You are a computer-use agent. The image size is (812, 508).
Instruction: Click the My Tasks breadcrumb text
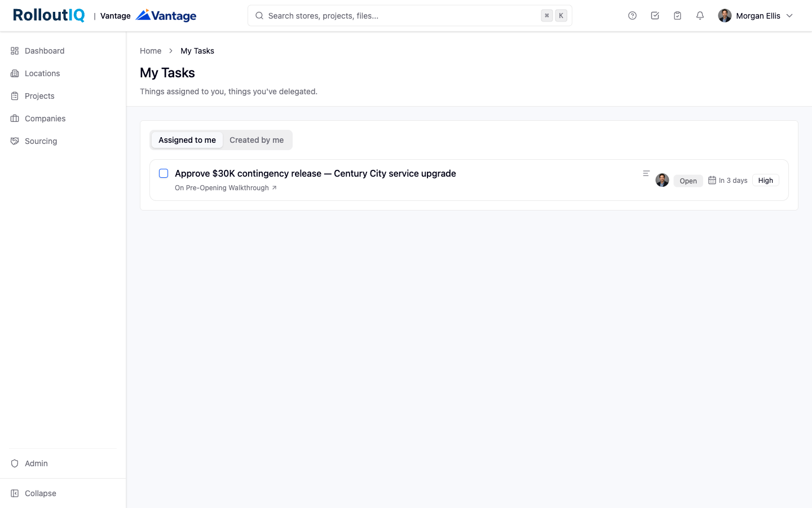pyautogui.click(x=197, y=51)
